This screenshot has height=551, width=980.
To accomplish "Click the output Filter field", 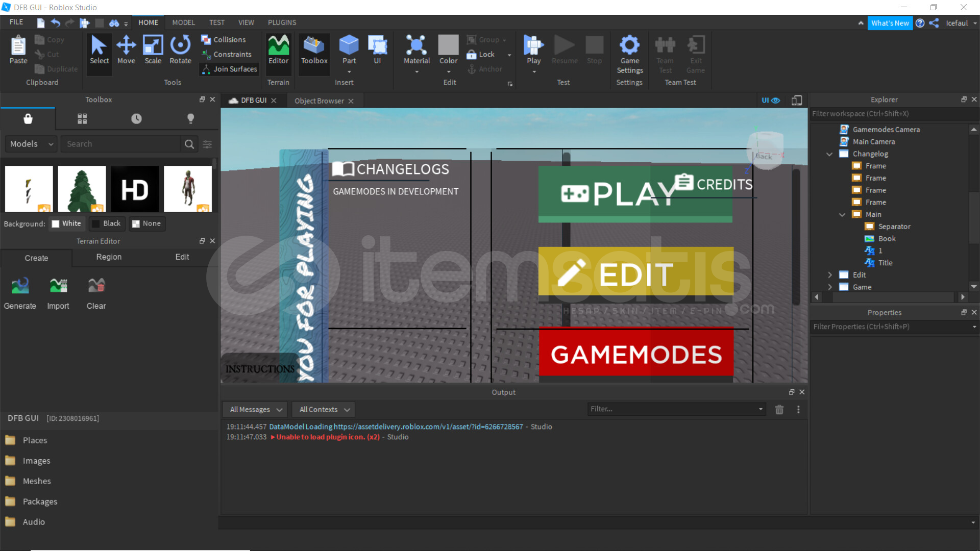I will tap(676, 409).
